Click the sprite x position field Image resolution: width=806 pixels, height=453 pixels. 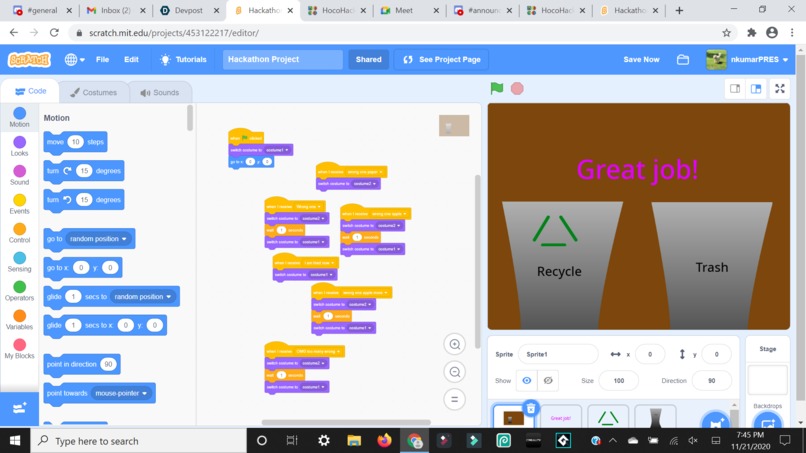(650, 354)
